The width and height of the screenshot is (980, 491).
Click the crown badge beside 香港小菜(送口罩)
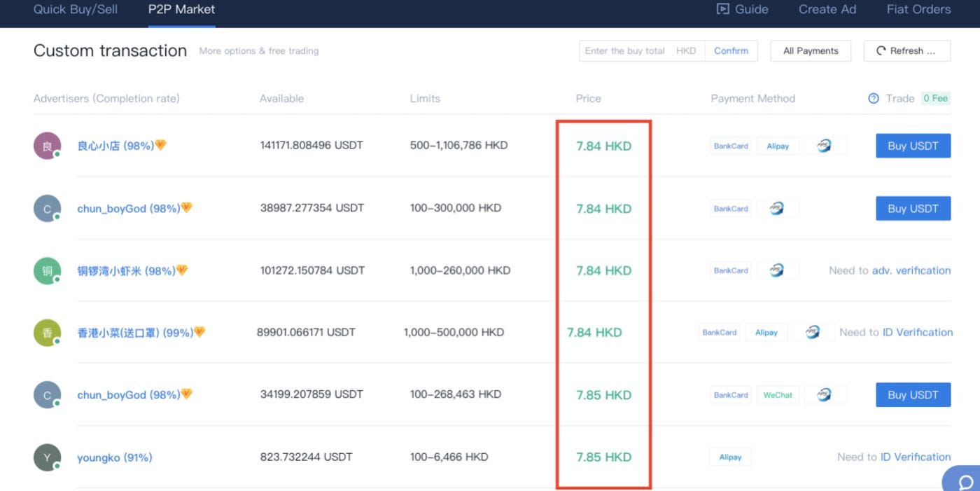[x=199, y=331]
